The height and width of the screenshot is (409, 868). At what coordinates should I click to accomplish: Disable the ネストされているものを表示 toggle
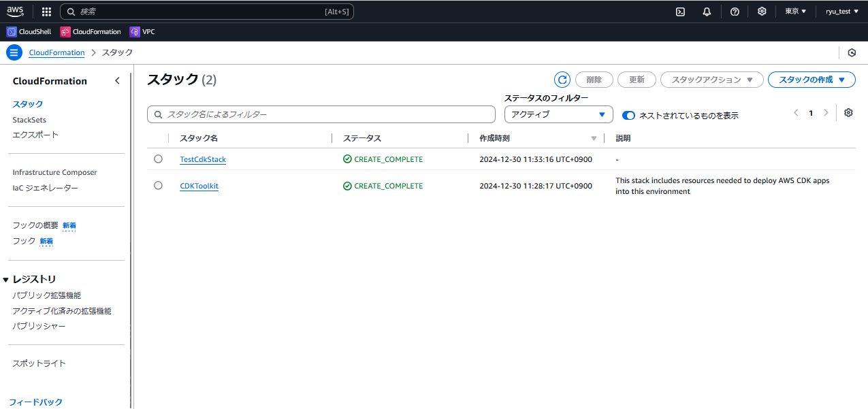pos(628,115)
